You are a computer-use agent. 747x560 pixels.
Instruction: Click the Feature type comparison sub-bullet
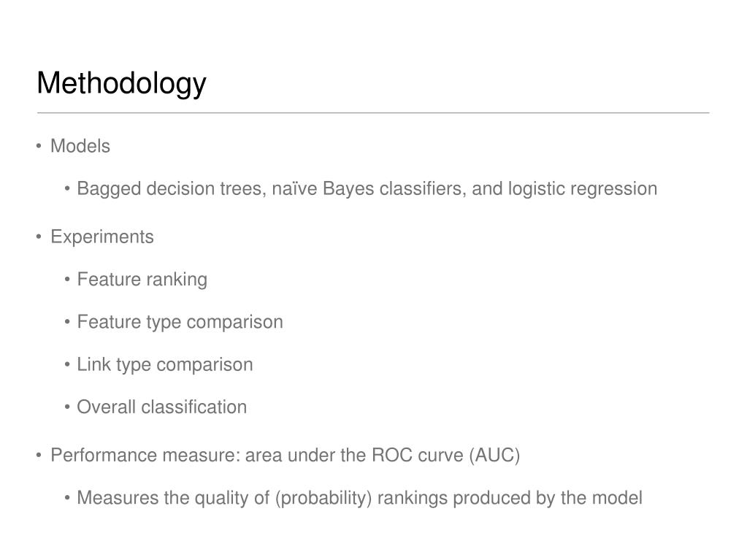coord(180,323)
